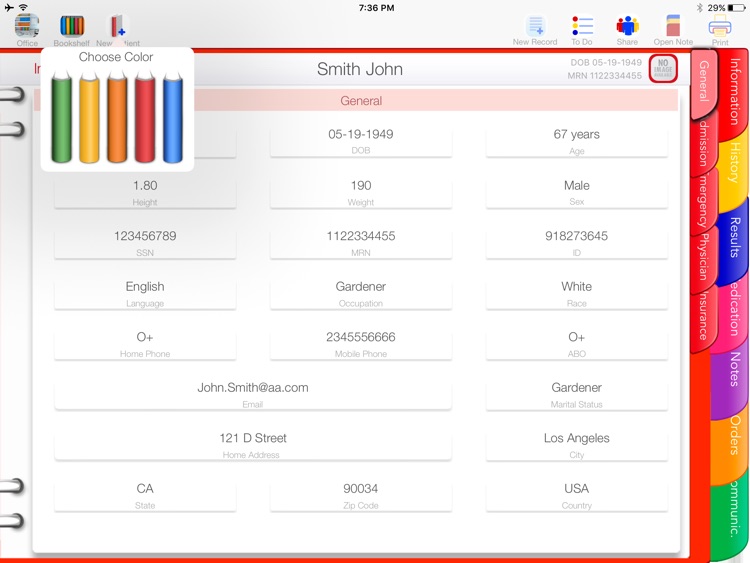Edit the DOB field 05-19-1949

[x=361, y=141]
